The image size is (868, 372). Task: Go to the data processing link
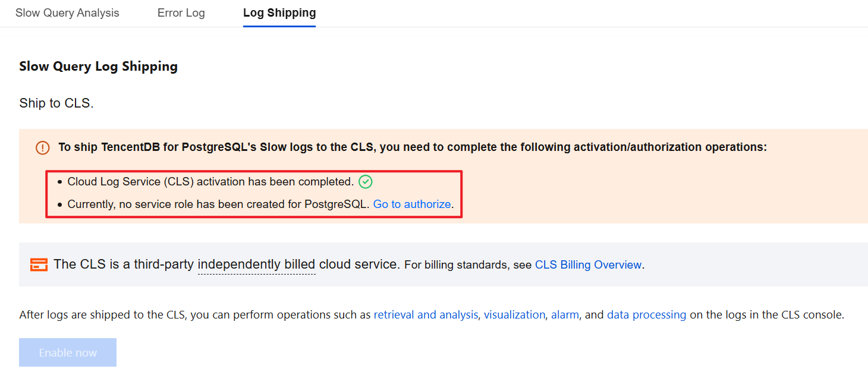(646, 315)
